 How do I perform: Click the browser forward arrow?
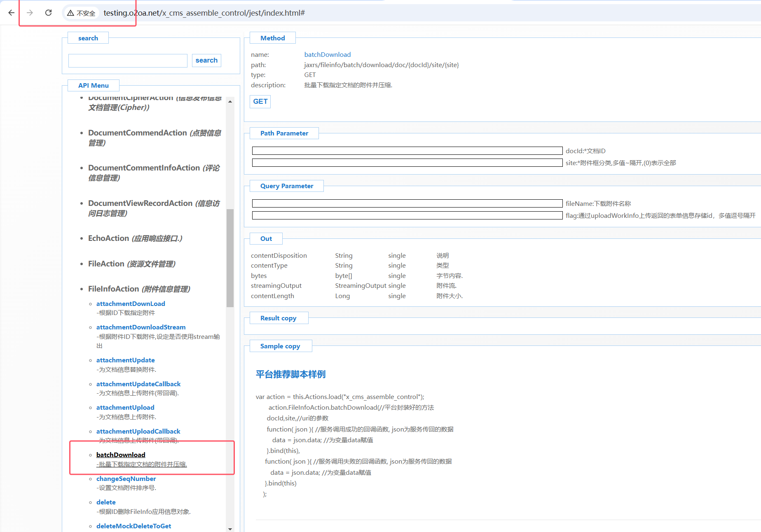pos(30,13)
